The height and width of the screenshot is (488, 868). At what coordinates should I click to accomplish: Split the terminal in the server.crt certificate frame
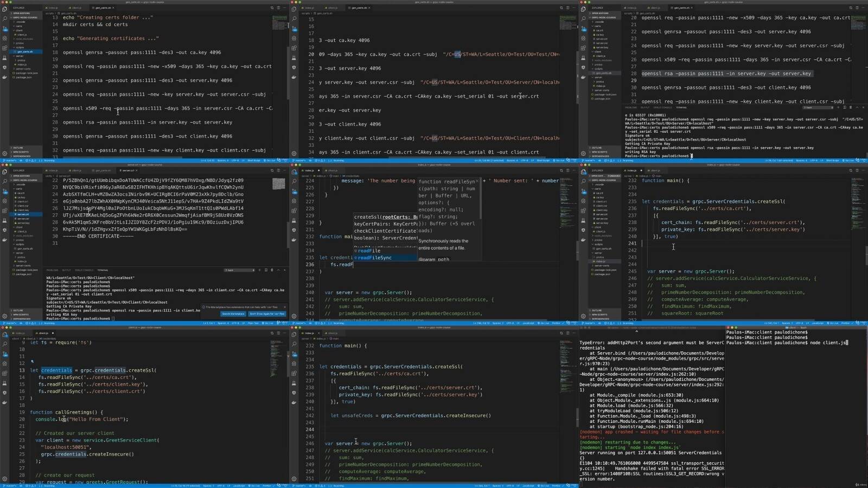(266, 270)
